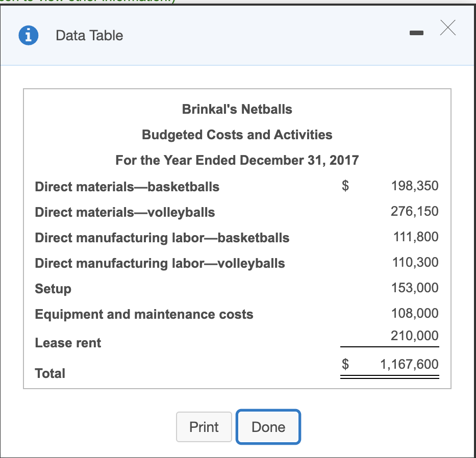Click the Total label
Screen dimensions: 476x458
[x=50, y=373]
